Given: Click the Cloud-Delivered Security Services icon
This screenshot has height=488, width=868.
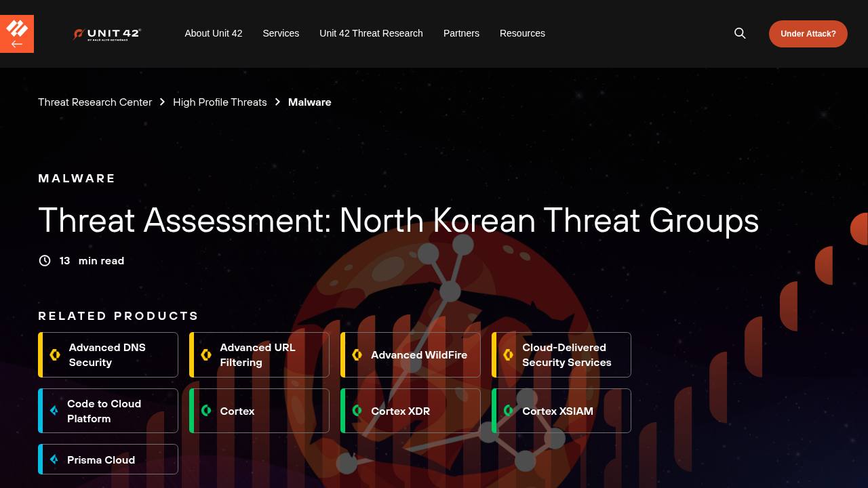Looking at the screenshot, I should (509, 354).
